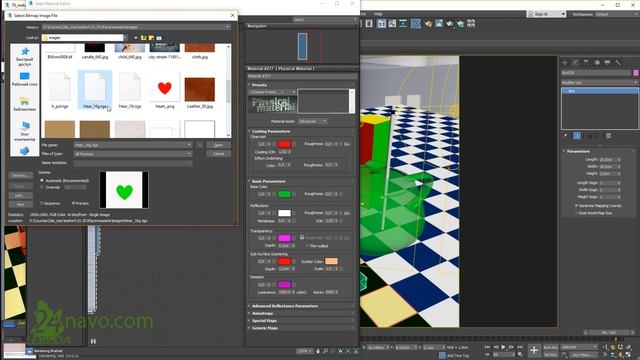640x360 pixels.
Task: Click the Devices button
Action: point(20,176)
